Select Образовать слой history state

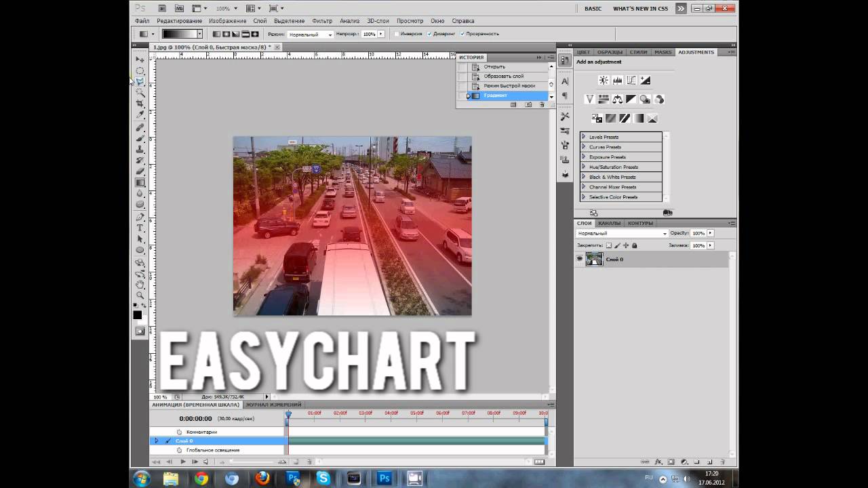click(x=504, y=77)
